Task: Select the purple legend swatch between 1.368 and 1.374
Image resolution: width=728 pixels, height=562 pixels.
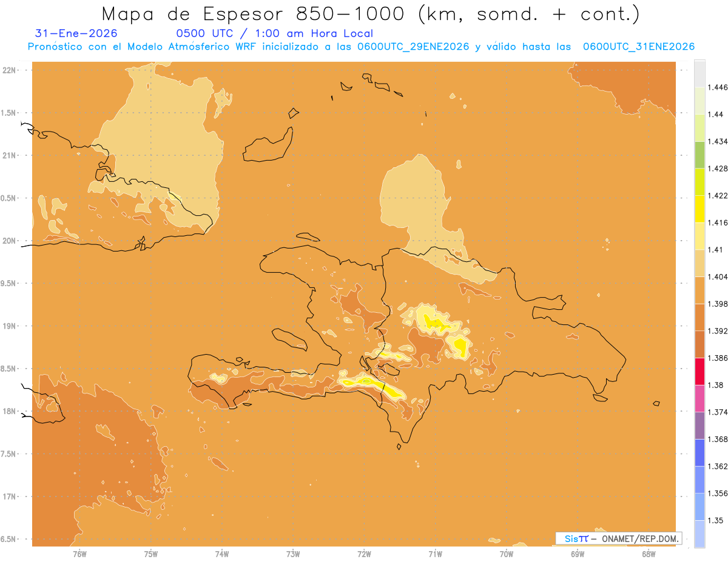Action: (x=699, y=426)
